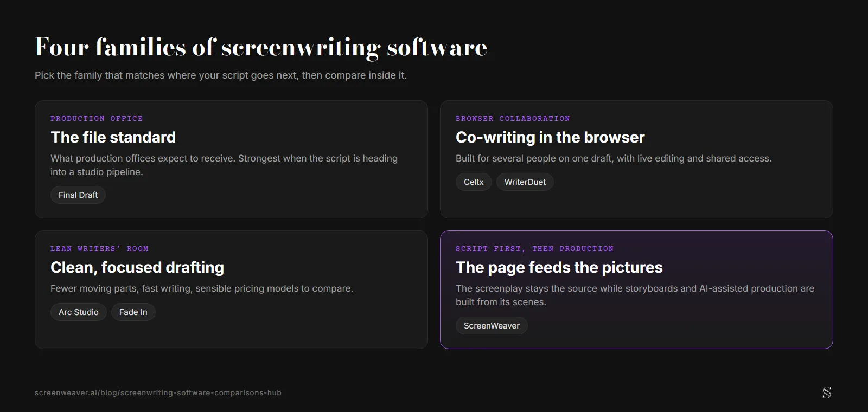Click the heading "Co-writing in the browser"

pyautogui.click(x=550, y=137)
